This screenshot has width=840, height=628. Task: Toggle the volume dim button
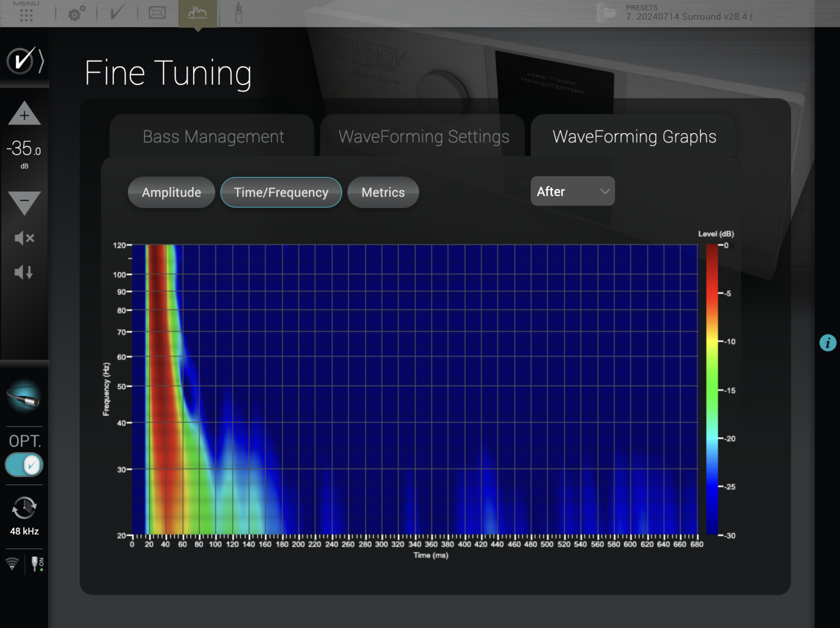24,272
